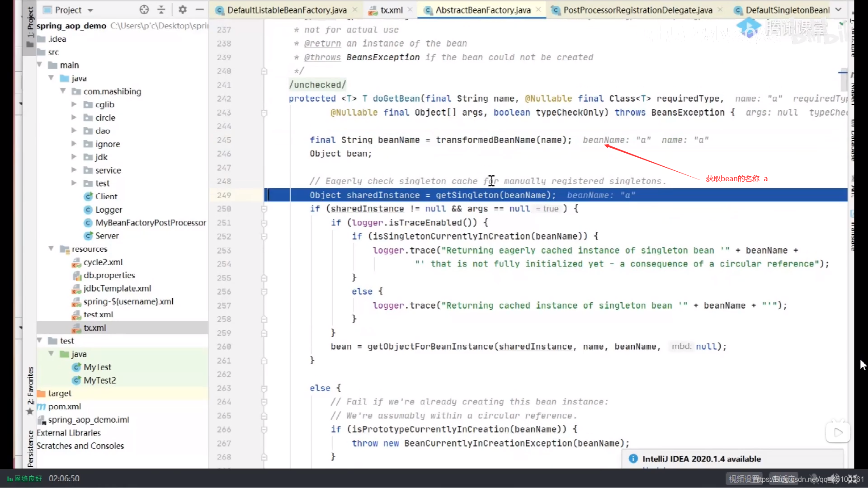The height and width of the screenshot is (488, 868).
Task: Click the IntelliJ IDEA update available button
Action: [x=702, y=459]
